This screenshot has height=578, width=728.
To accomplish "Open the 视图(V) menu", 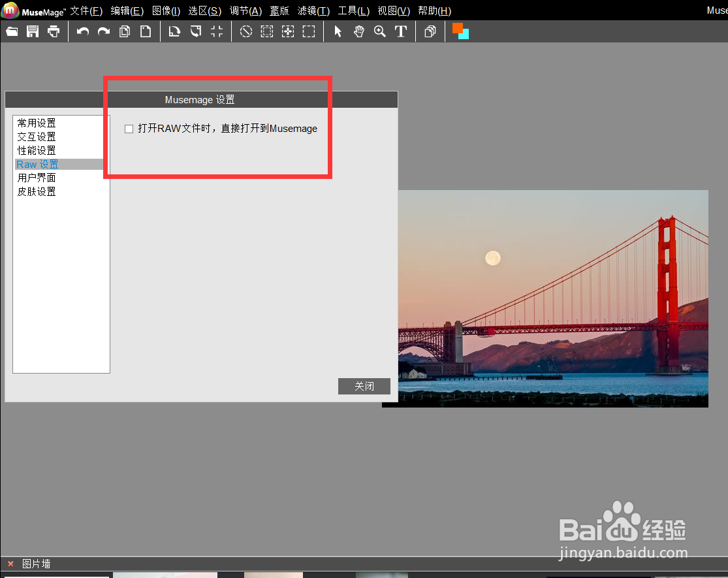I will (x=394, y=10).
